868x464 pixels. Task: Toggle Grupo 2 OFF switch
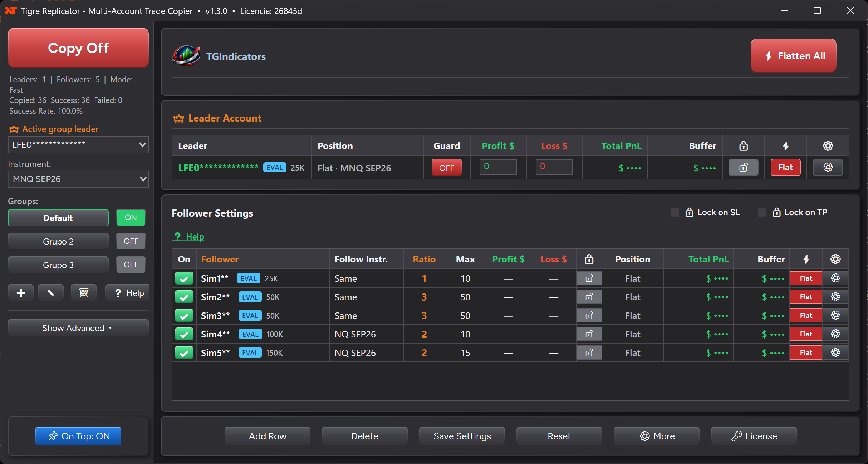pos(131,241)
